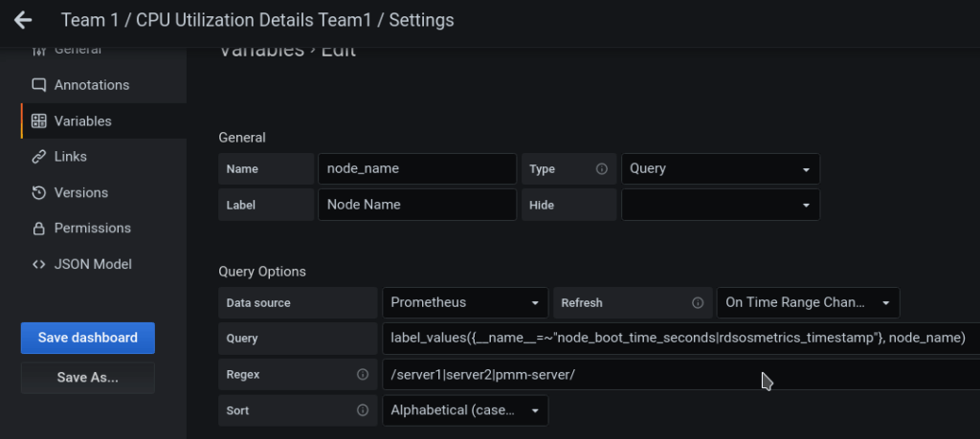Click the Versions history icon

click(38, 193)
